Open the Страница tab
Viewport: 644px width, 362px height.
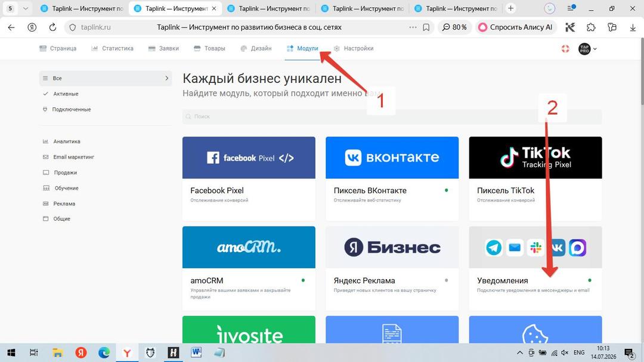pyautogui.click(x=58, y=48)
